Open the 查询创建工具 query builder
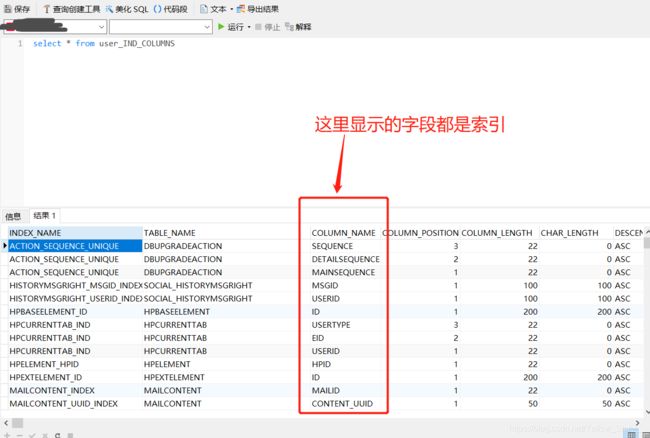The height and width of the screenshot is (438, 650). pyautogui.click(x=72, y=9)
